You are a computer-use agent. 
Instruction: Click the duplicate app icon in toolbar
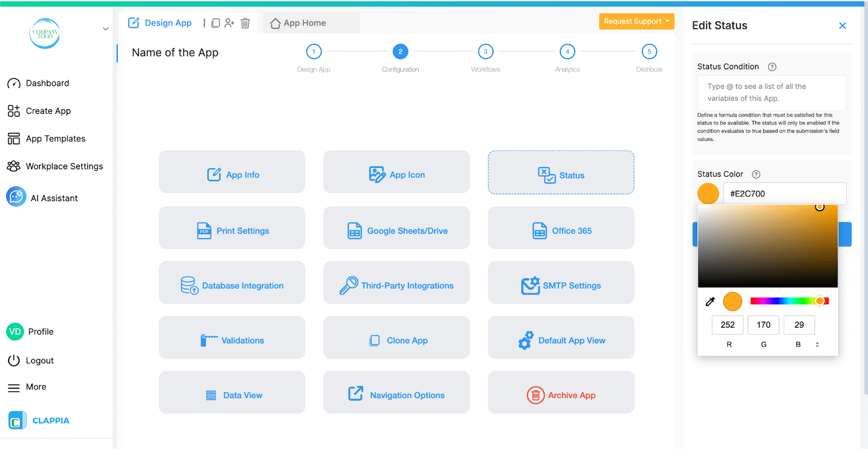(215, 23)
